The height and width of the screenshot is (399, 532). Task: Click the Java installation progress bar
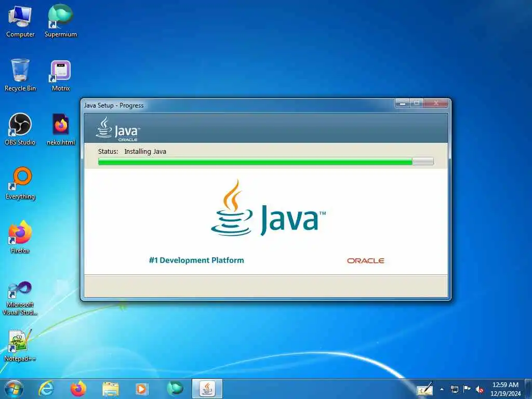pos(265,161)
